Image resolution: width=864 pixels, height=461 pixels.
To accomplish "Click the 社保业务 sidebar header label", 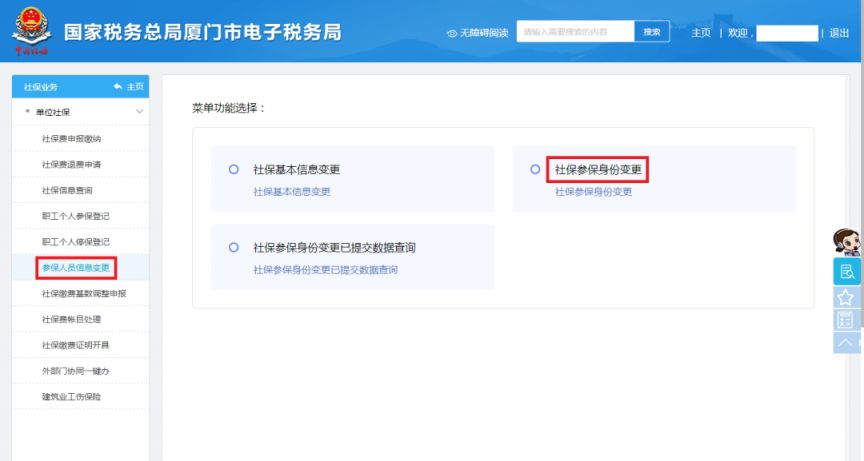I will (40, 87).
